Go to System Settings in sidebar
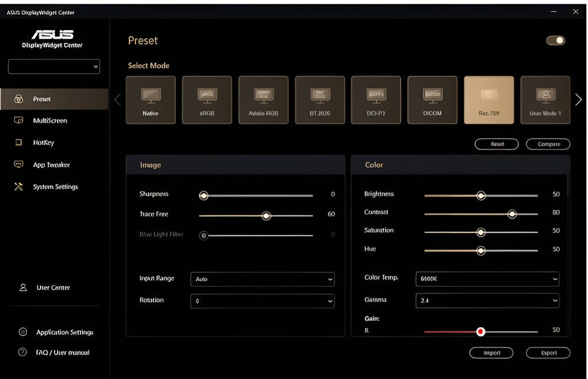Viewport: 588px width, 379px height. coord(55,187)
